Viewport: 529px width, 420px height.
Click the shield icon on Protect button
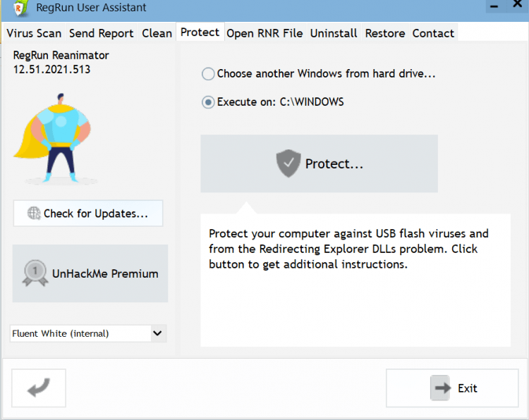coord(288,163)
